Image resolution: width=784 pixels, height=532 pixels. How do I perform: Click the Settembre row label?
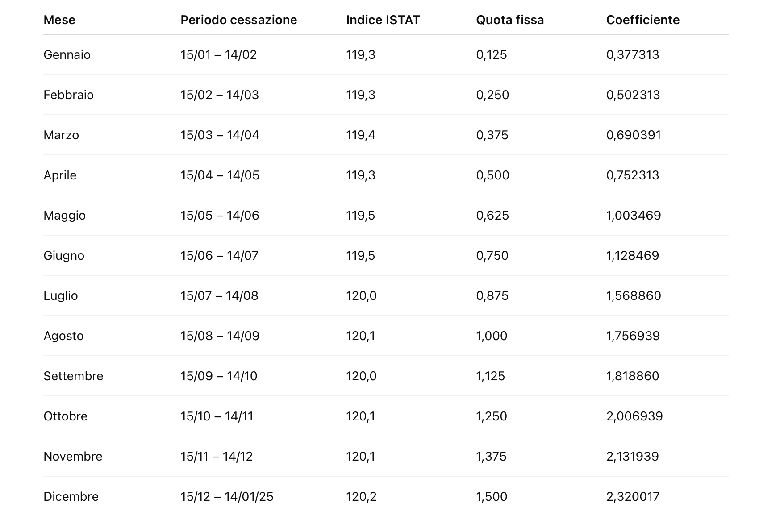73,376
